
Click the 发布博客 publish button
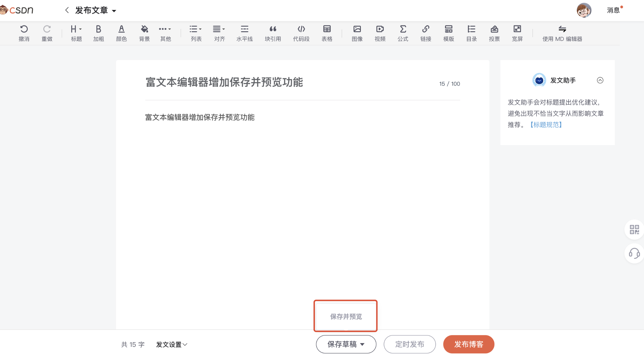pos(468,344)
